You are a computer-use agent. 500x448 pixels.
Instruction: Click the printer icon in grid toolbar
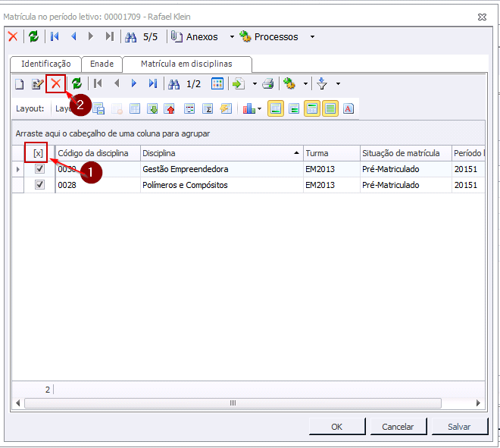(x=267, y=84)
